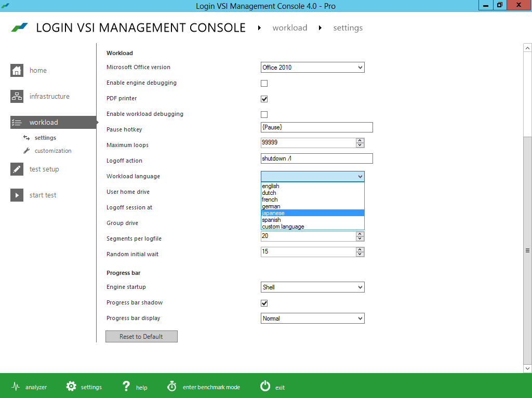The width and height of the screenshot is (532, 398).
Task: Enable the engine debugging checkbox
Action: [264, 83]
